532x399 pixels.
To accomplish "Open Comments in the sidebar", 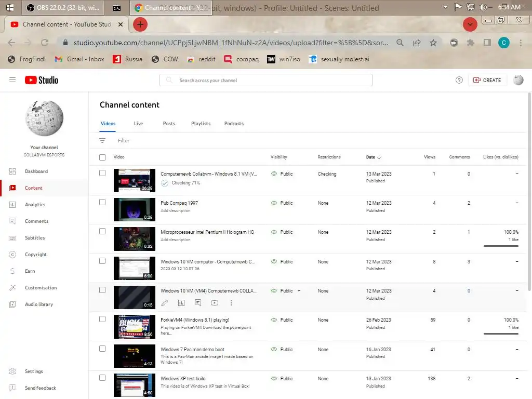I will click(44, 221).
